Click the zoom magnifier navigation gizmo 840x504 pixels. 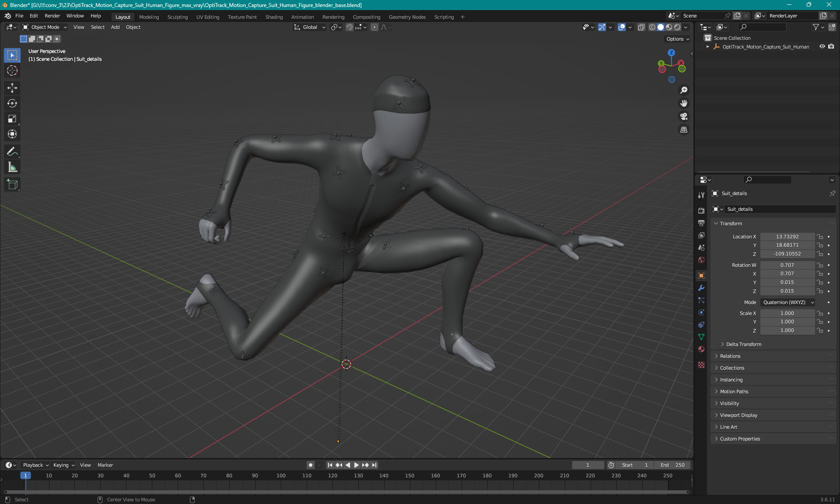[x=683, y=90]
